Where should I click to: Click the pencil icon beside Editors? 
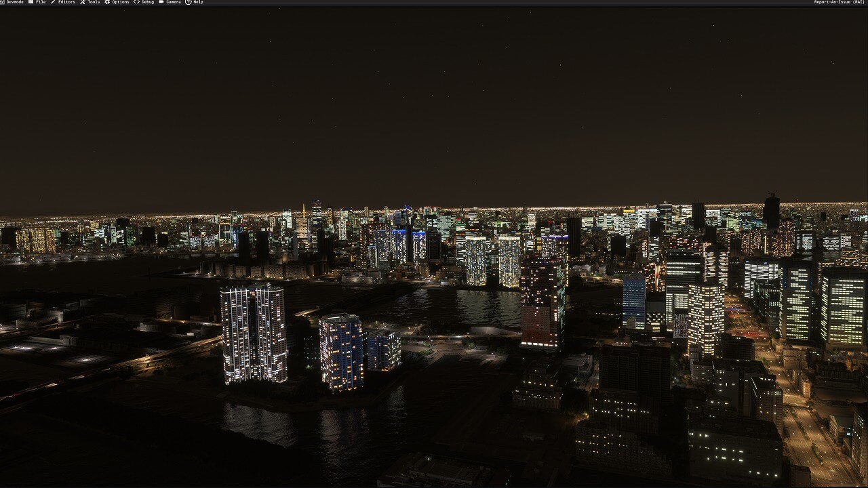pos(53,2)
